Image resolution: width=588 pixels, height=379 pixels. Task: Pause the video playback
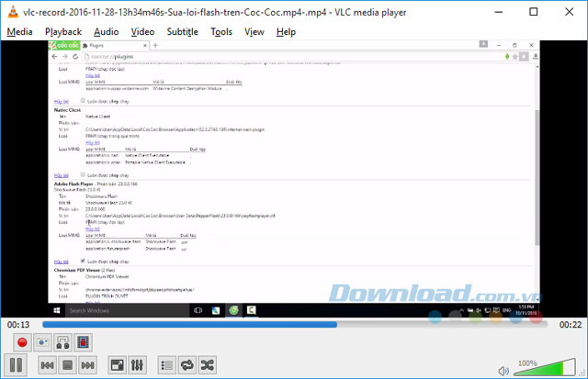[16, 364]
